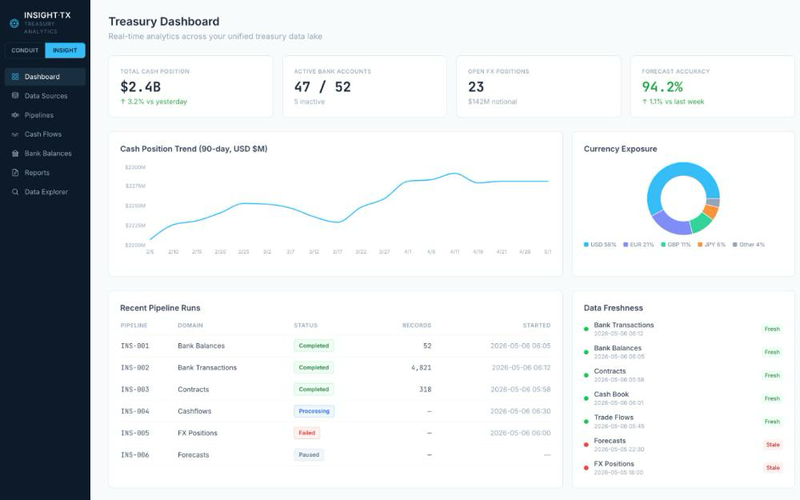
Task: Click the Other 4% legend swatch
Action: (735, 244)
